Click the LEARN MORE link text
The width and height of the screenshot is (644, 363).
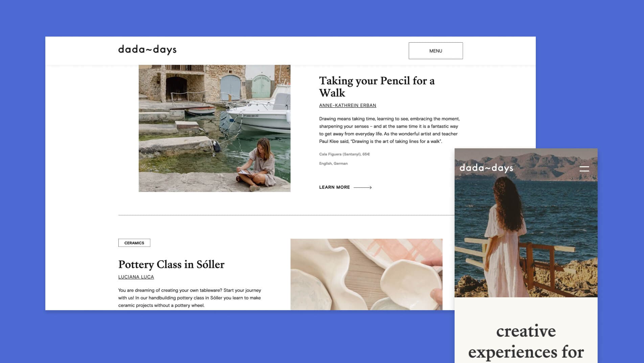(x=335, y=187)
